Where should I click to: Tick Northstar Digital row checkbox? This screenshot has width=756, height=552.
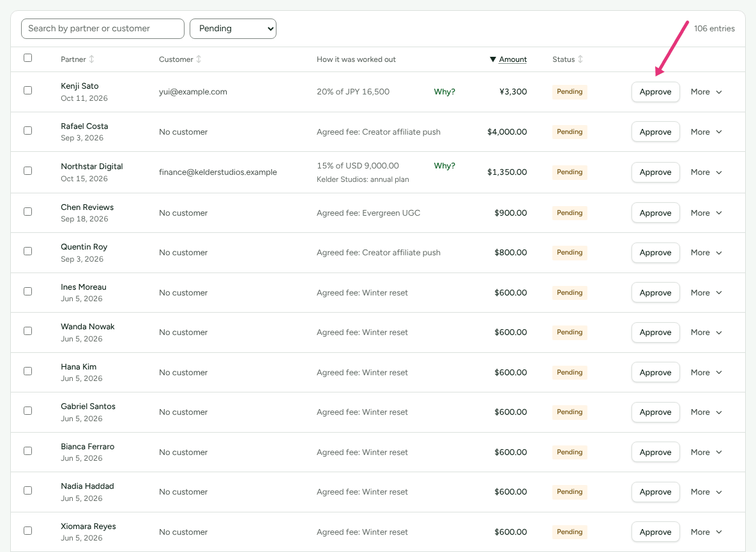point(28,170)
